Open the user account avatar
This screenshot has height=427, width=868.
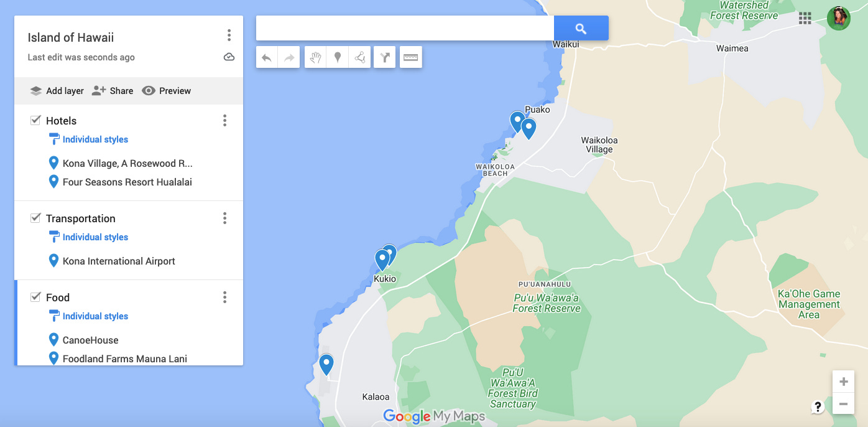tap(839, 18)
